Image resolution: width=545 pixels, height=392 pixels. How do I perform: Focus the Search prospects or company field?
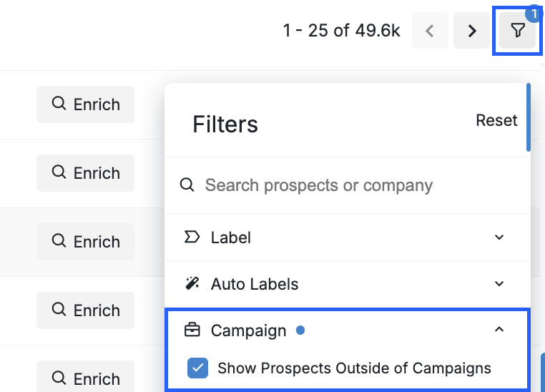click(x=318, y=185)
